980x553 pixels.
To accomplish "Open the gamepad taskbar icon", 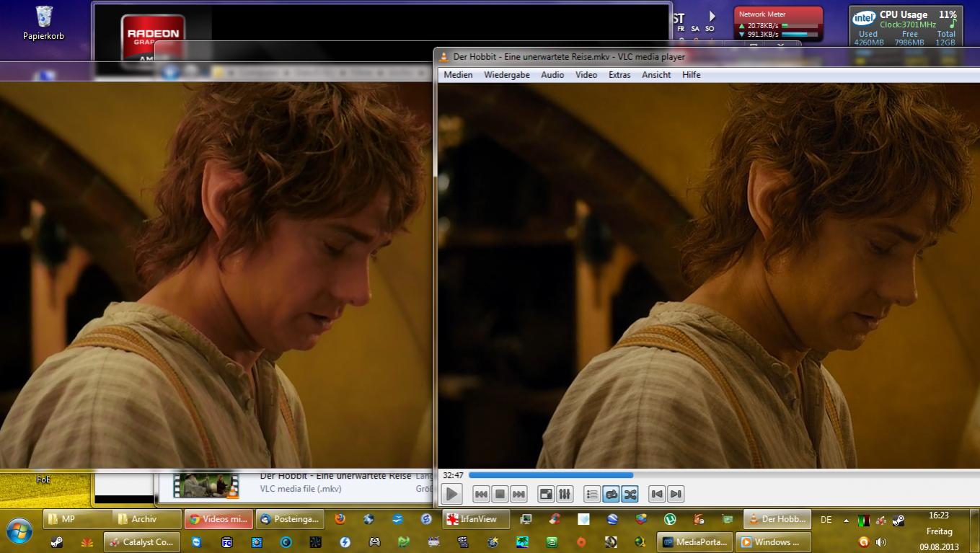I will tap(374, 542).
